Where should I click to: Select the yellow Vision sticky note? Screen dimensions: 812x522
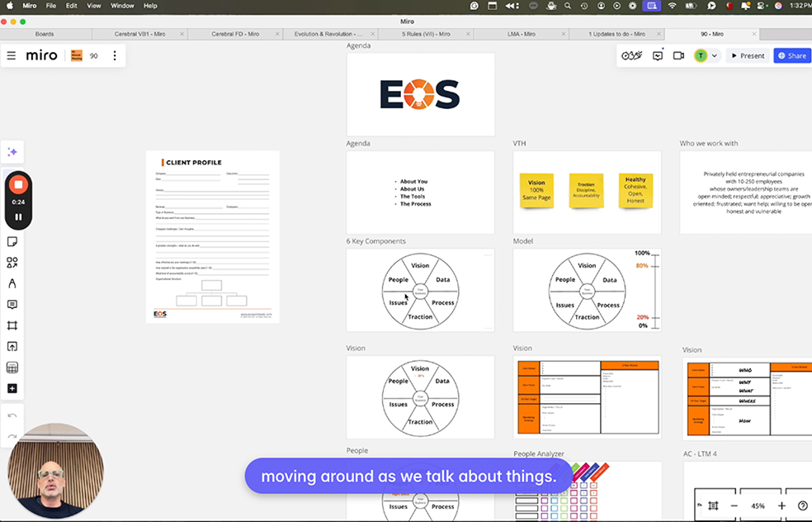[536, 190]
